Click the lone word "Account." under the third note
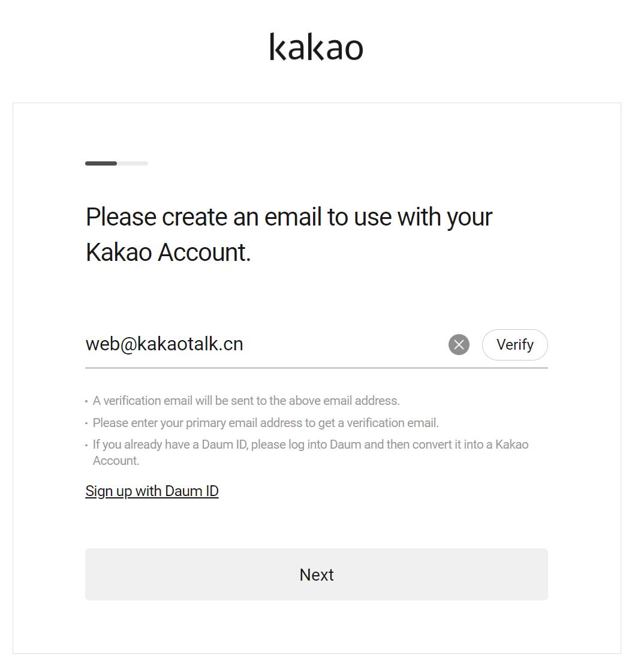The width and height of the screenshot is (644, 661). coord(116,461)
